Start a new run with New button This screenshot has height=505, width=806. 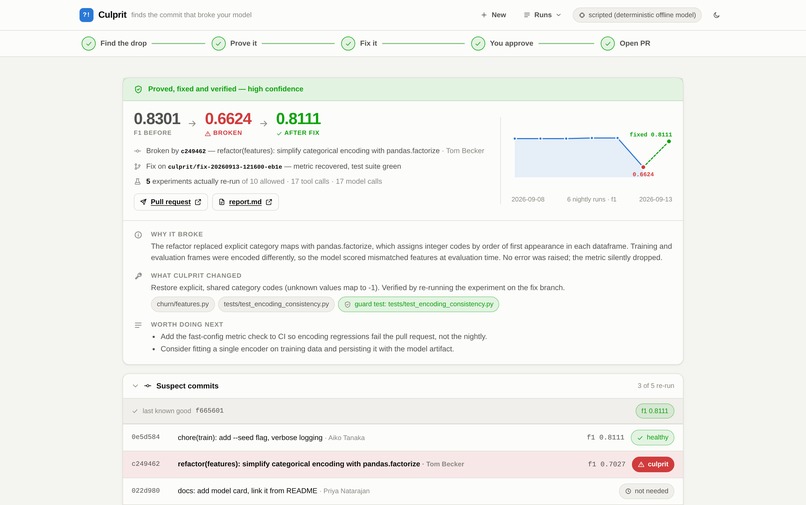(493, 15)
